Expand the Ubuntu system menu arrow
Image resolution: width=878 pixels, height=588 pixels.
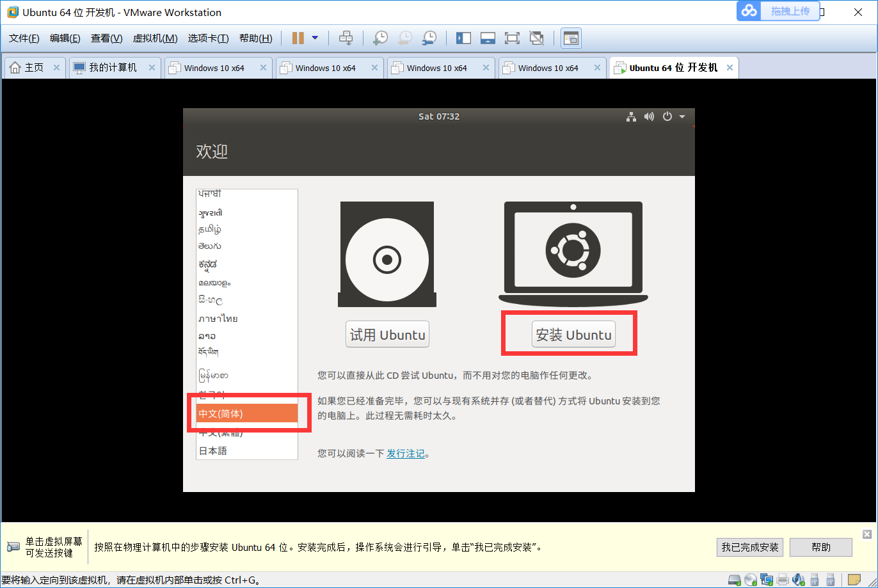tap(682, 116)
